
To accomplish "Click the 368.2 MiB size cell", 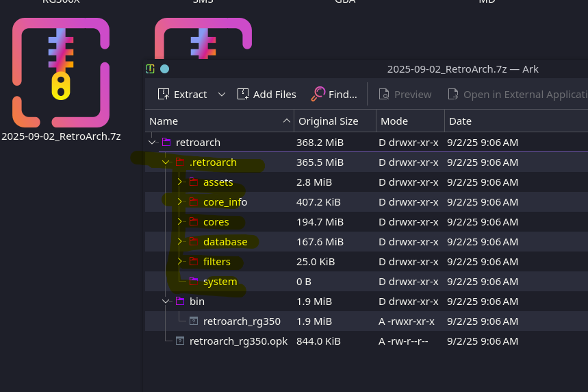I will pos(320,143).
